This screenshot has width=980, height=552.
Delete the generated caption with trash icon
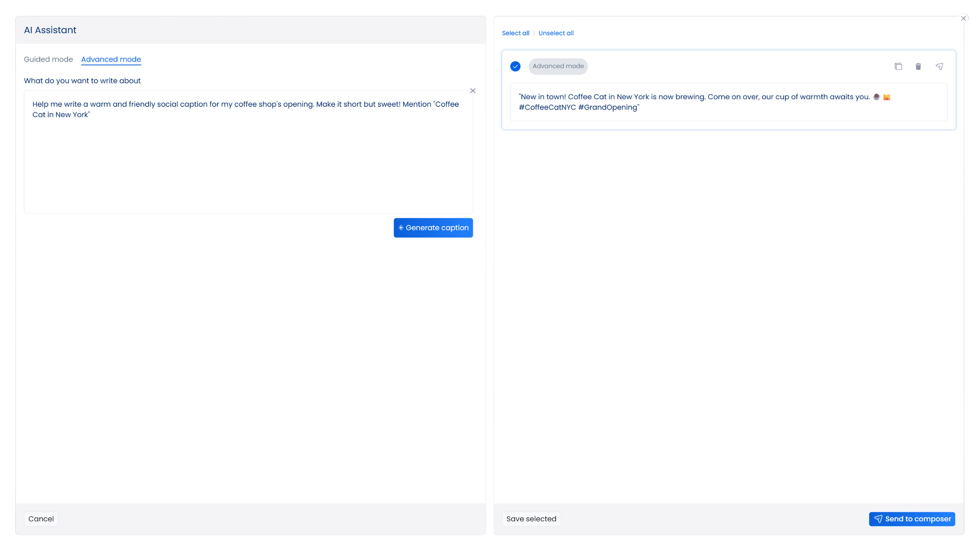coord(918,67)
